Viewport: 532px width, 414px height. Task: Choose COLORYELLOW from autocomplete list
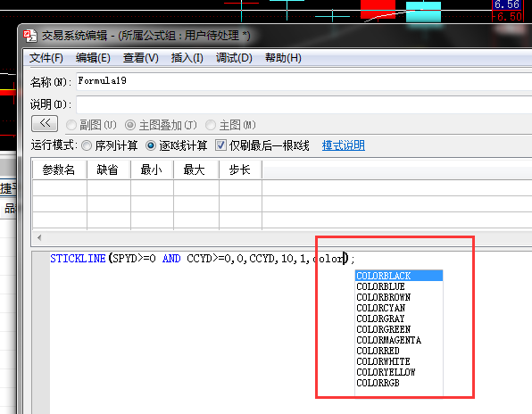coord(399,372)
